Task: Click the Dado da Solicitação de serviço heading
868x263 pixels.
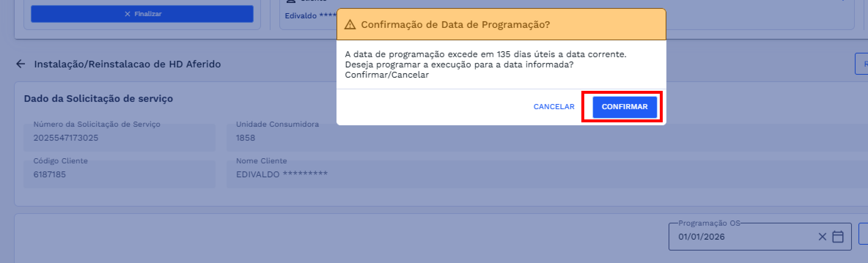Action: pos(98,99)
